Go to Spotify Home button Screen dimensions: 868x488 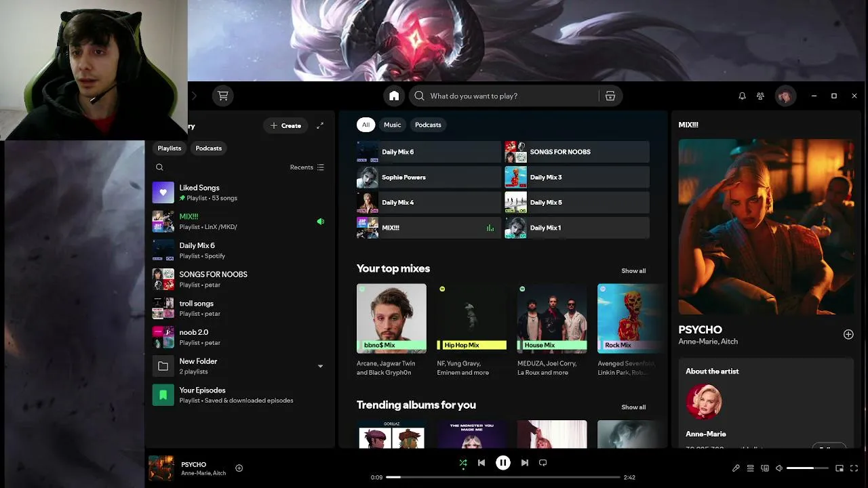tap(394, 96)
